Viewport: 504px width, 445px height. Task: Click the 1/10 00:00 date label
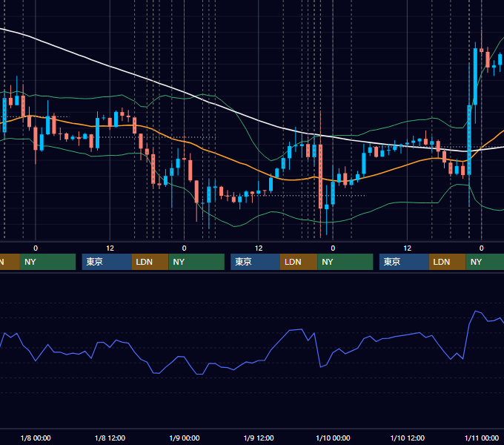[x=333, y=438]
